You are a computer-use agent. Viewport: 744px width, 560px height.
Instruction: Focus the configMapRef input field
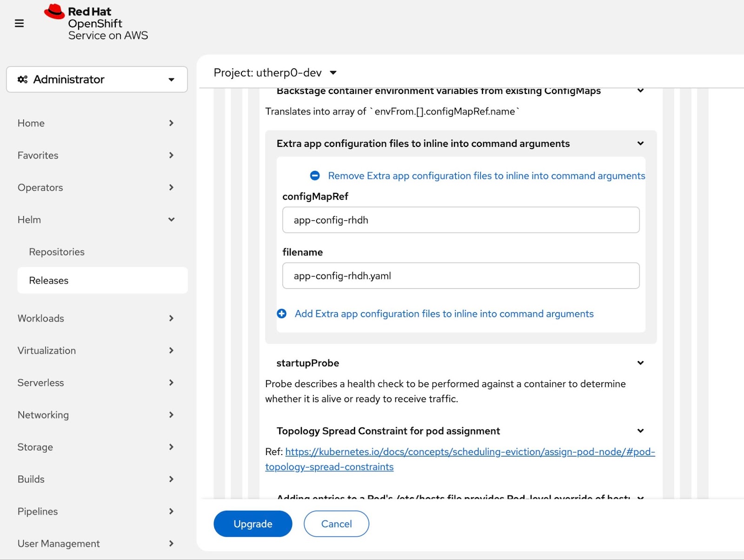pyautogui.click(x=460, y=220)
